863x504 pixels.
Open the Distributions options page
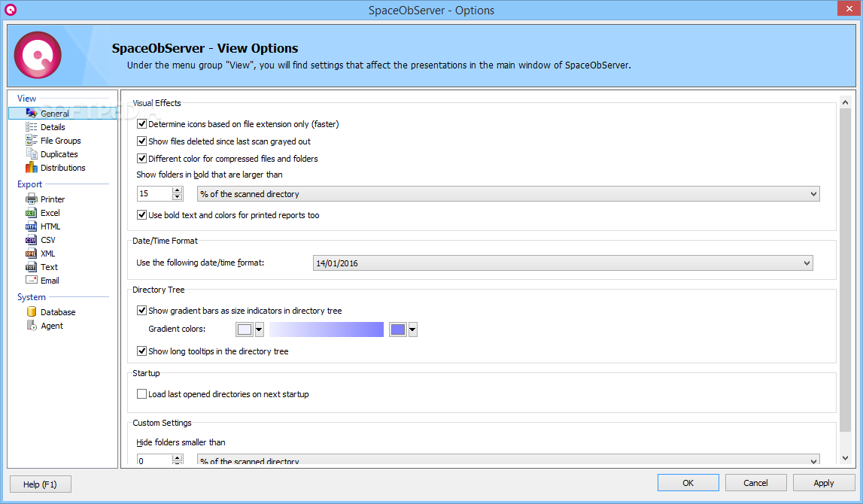pyautogui.click(x=62, y=168)
